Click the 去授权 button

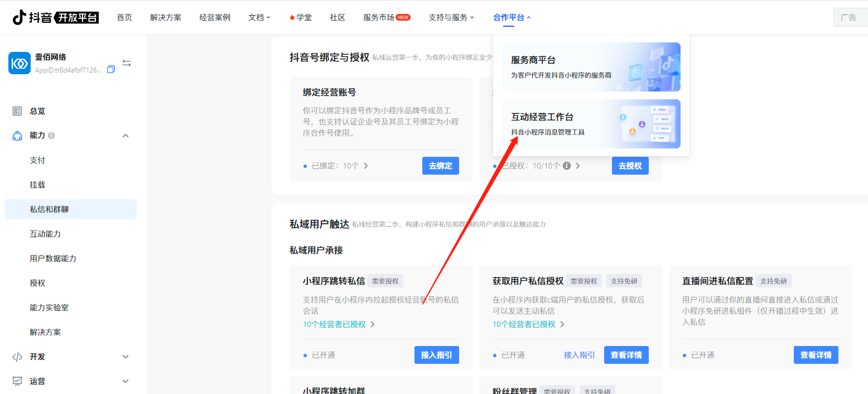point(630,166)
